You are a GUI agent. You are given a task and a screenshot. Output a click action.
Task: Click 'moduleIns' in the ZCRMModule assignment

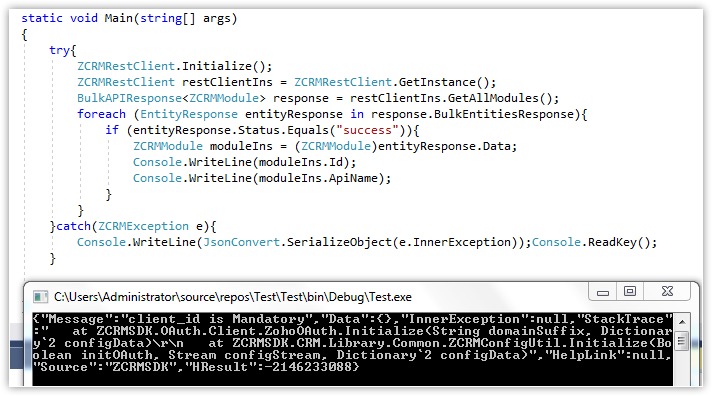pos(241,146)
